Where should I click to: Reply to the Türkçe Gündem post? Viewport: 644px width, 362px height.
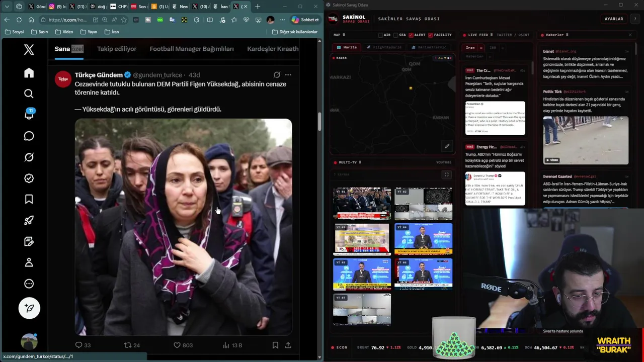coord(83,345)
